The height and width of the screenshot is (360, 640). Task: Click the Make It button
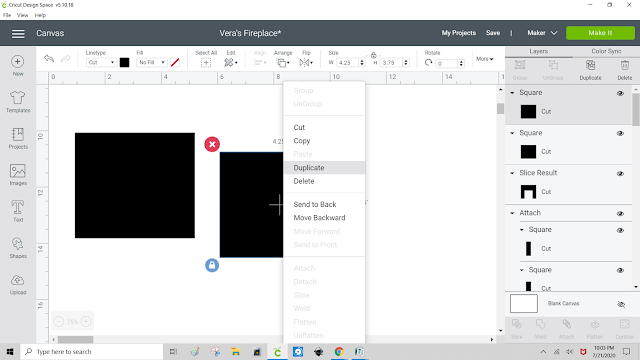click(600, 33)
